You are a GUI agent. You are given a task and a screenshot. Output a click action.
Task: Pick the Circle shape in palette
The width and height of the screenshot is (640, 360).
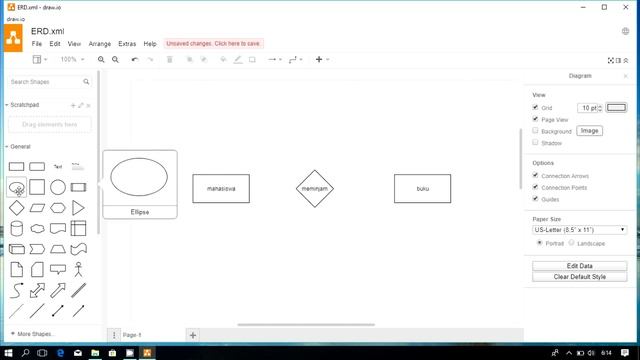(x=58, y=187)
